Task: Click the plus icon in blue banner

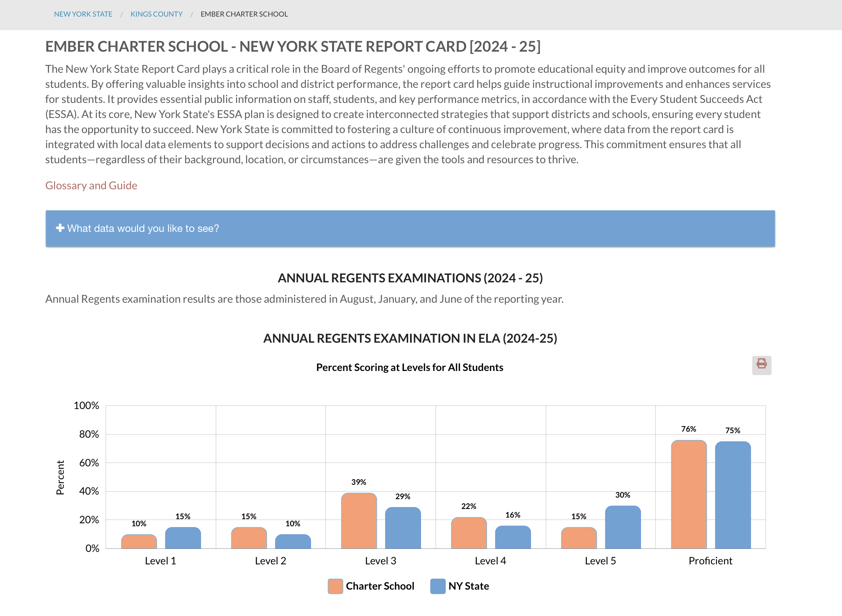Action: tap(60, 228)
